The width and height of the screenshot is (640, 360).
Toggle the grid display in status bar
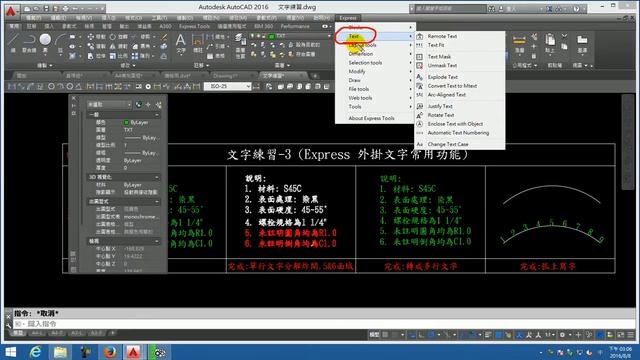pyautogui.click(x=385, y=335)
